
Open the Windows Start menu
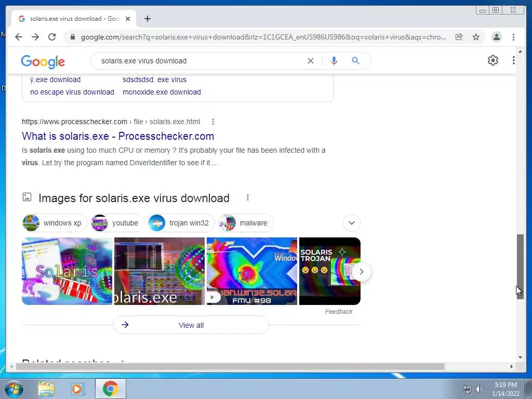[x=14, y=389]
